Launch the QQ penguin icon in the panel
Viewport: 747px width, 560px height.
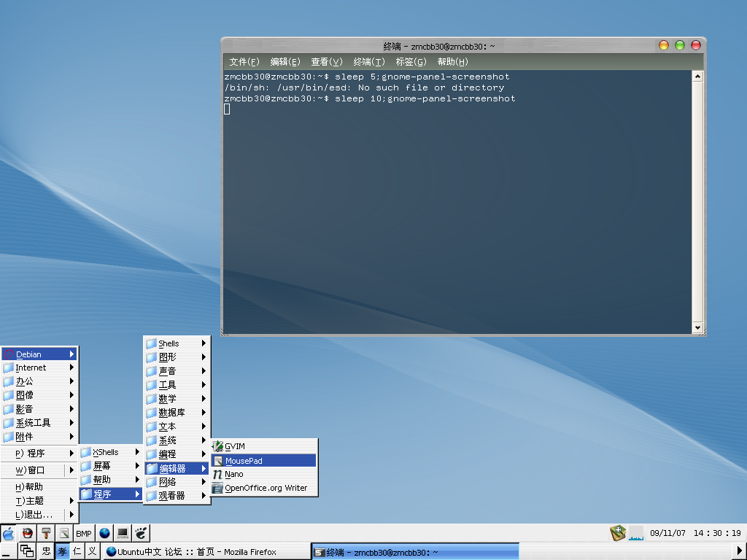pyautogui.click(x=27, y=533)
